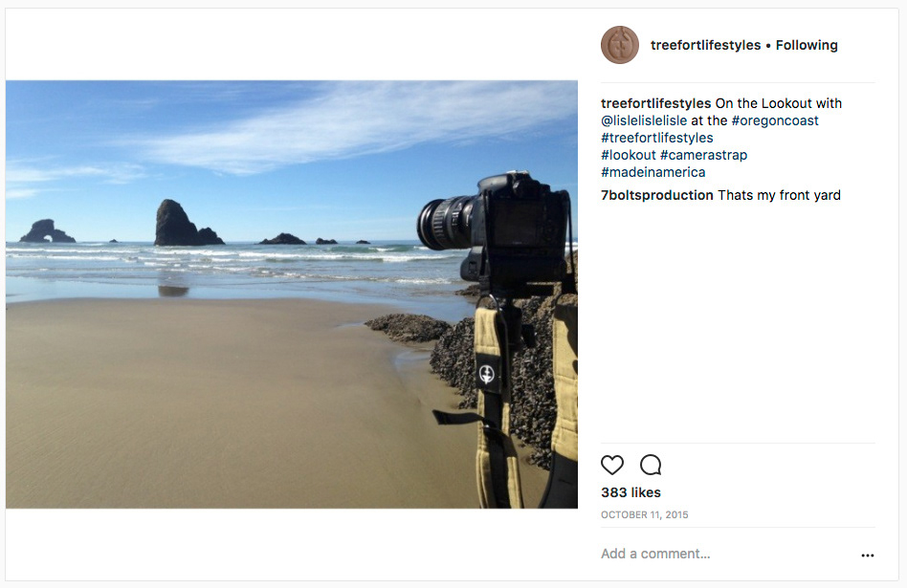Like the post with the heart icon

pos(612,465)
